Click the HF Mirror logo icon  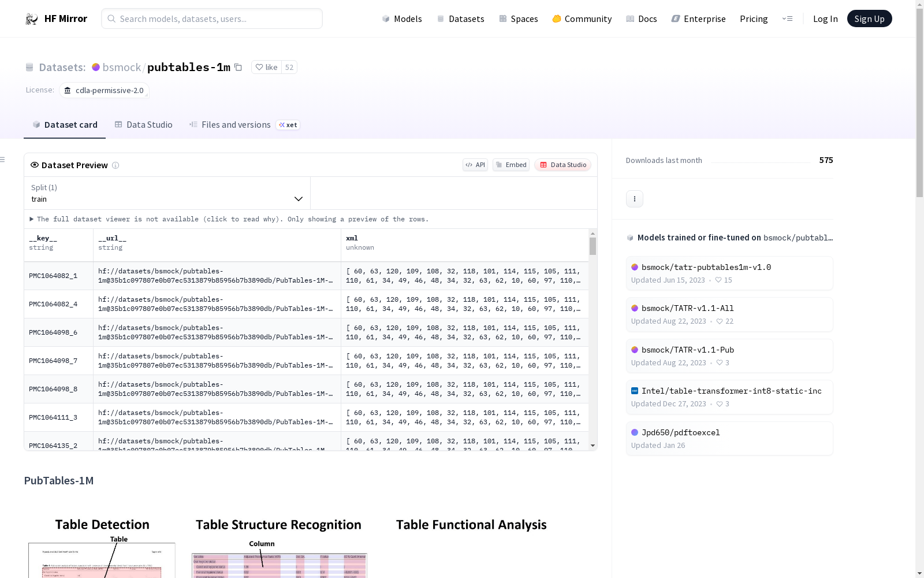point(32,19)
